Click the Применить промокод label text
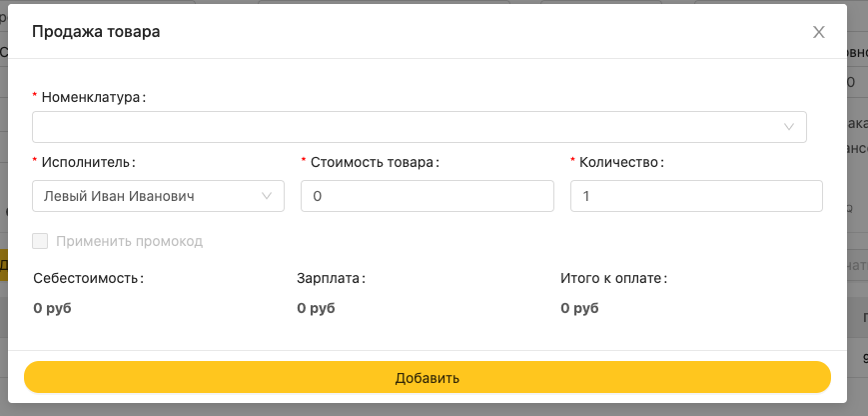Viewport: 868px width, 416px height. 130,241
